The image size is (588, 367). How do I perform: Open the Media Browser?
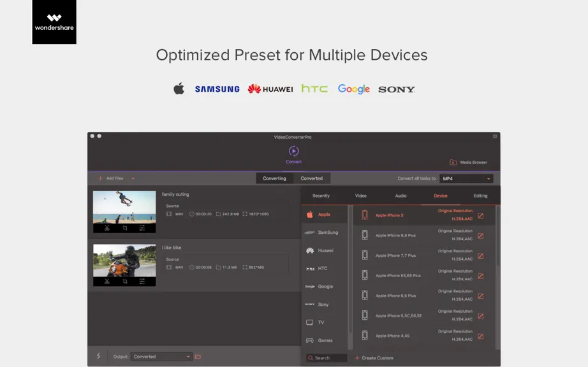click(468, 162)
